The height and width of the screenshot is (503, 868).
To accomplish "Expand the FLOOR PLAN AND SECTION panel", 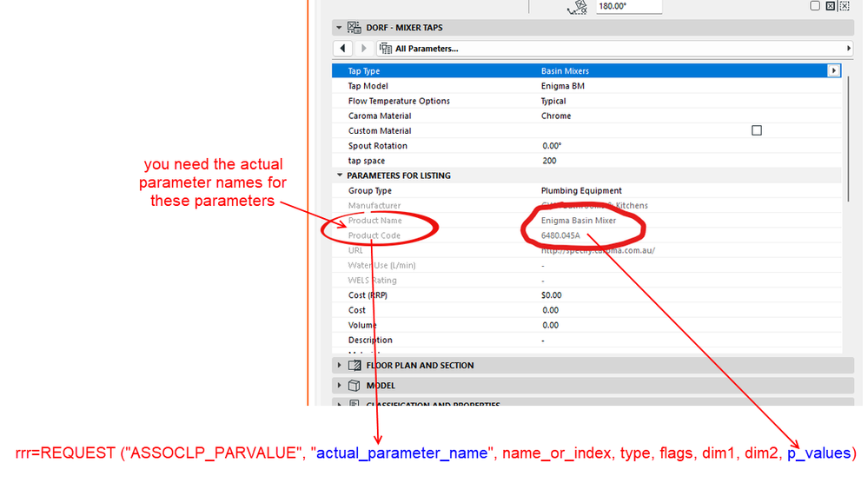I will point(340,365).
